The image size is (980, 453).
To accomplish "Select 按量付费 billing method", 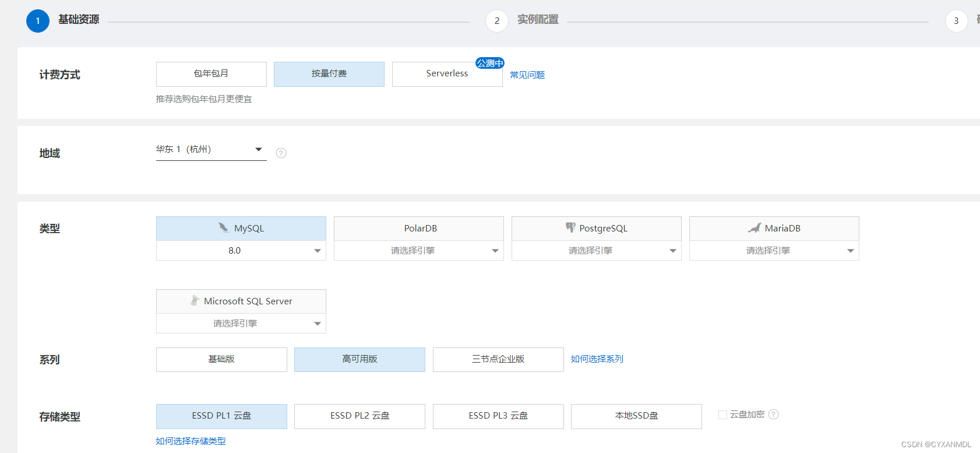I will coord(329,74).
